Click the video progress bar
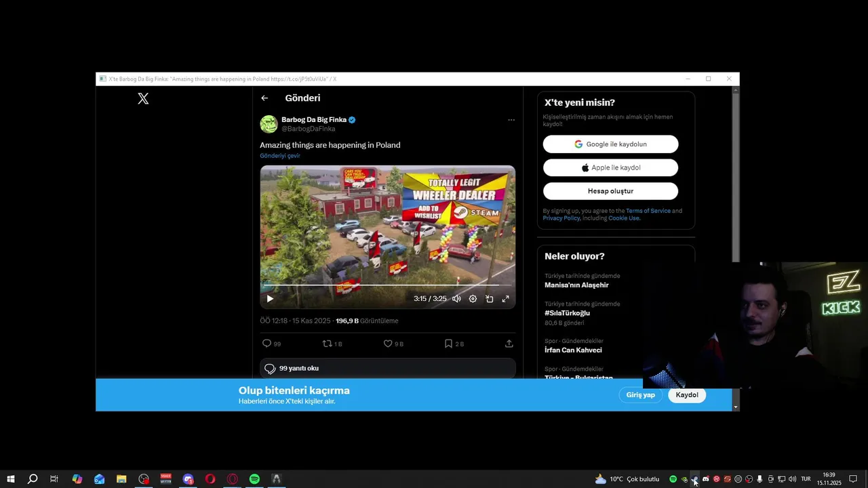Image resolution: width=868 pixels, height=488 pixels. pos(387,285)
